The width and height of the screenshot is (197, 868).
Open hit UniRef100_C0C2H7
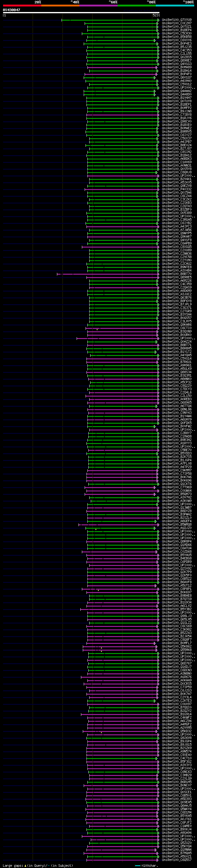click(x=176, y=23)
